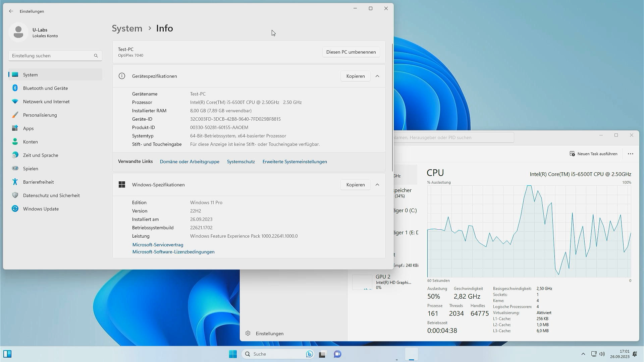Viewport: 644px width, 362px height.
Task: Click Edition value Windows 11 Pro
Action: [x=206, y=202]
